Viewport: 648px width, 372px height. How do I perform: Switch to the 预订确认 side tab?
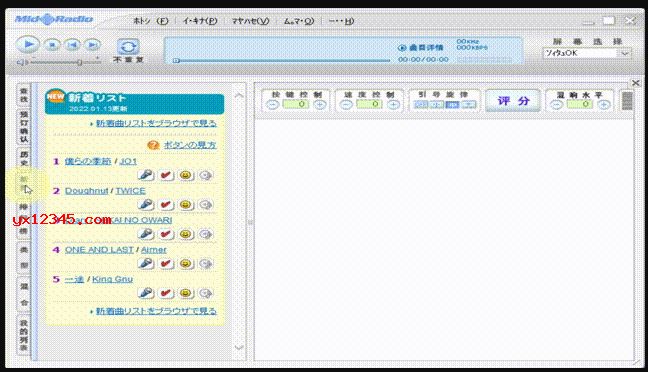pyautogui.click(x=24, y=127)
